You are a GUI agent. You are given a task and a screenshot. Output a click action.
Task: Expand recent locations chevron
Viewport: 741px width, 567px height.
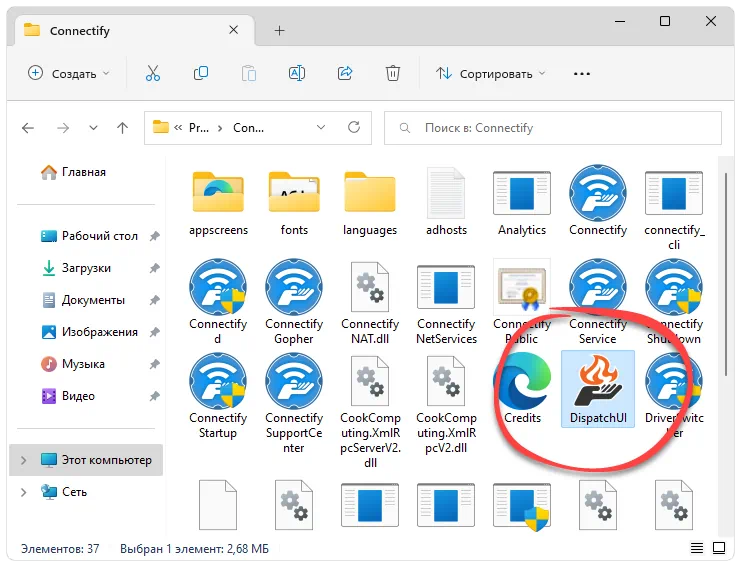point(94,128)
